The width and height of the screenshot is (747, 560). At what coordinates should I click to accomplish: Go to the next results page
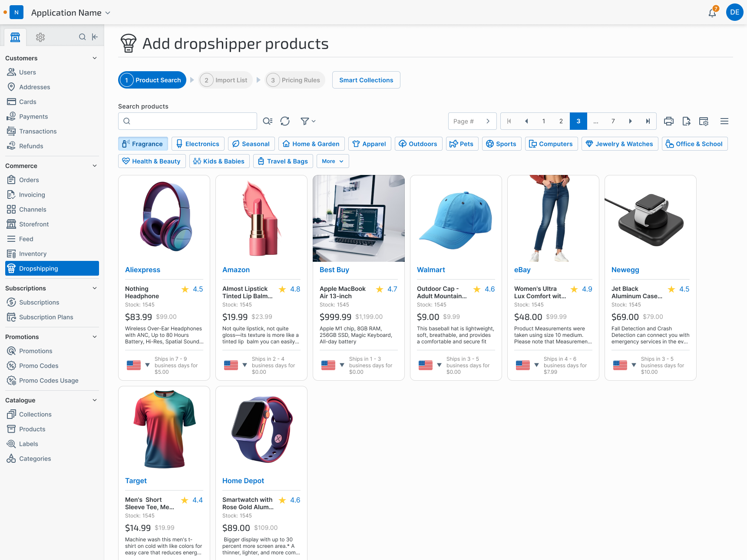pyautogui.click(x=630, y=121)
